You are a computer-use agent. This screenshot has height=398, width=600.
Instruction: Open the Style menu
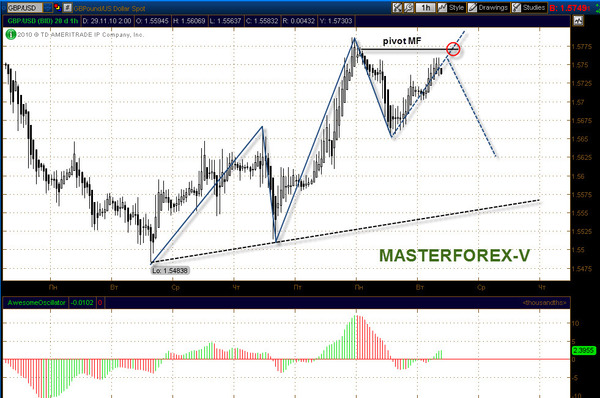[x=452, y=7]
